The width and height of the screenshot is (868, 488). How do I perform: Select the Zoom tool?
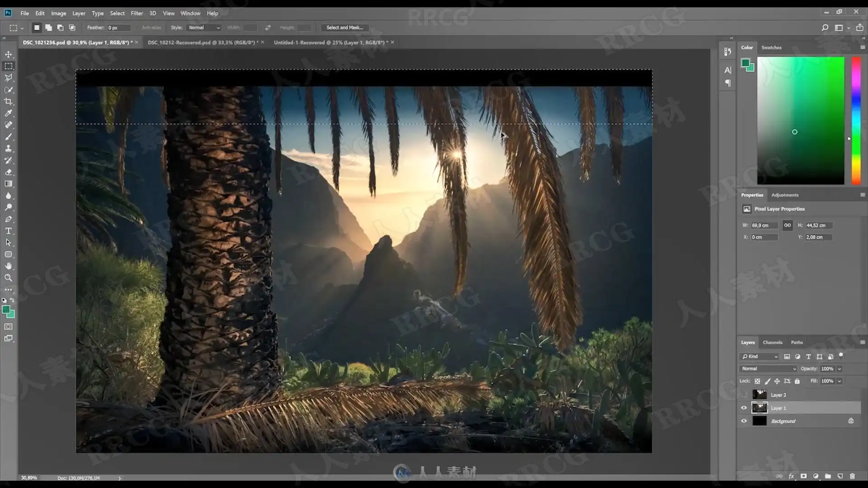click(9, 278)
